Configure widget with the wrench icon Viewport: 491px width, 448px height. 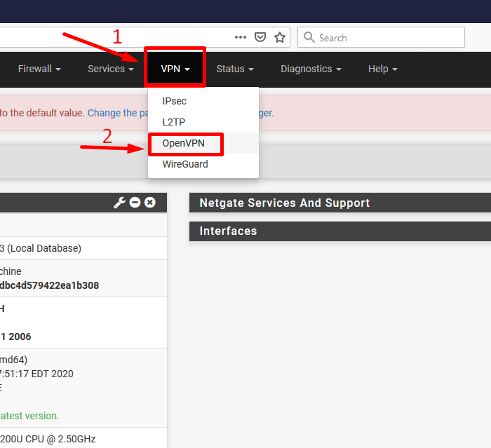coord(119,203)
